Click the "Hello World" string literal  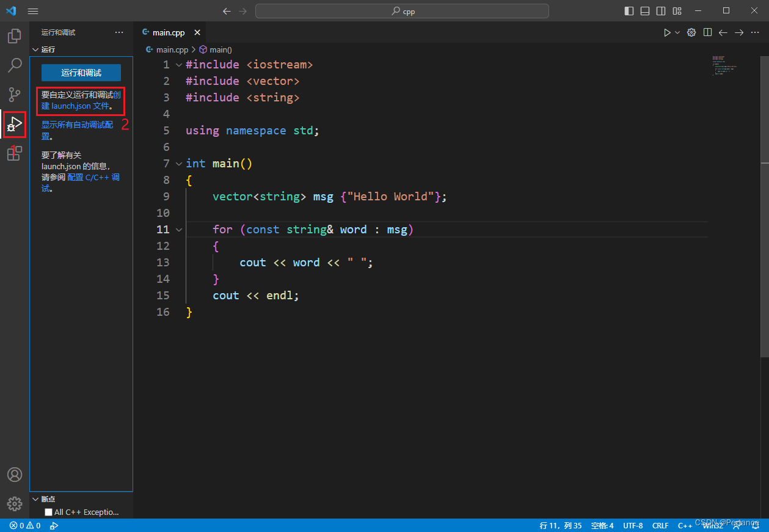[x=391, y=197]
